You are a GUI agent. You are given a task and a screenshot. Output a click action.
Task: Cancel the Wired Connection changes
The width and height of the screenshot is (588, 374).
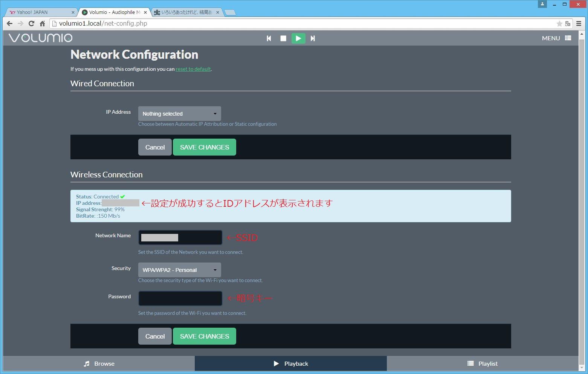click(x=155, y=147)
